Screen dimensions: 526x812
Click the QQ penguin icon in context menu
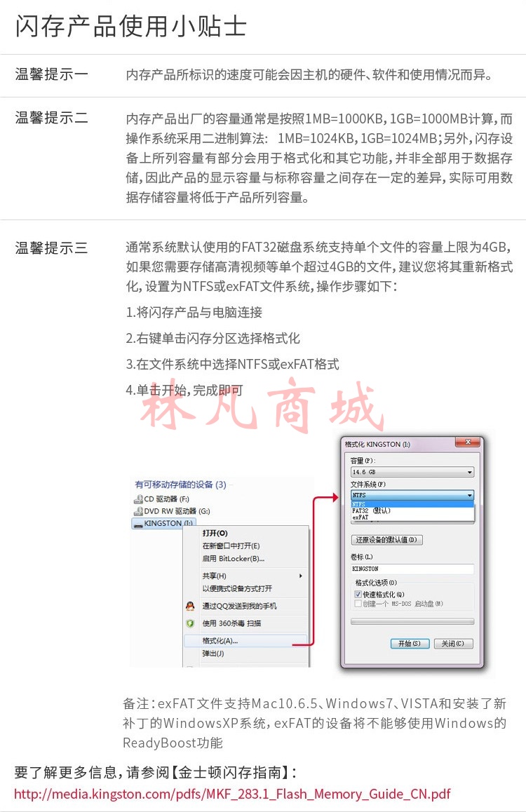point(190,606)
